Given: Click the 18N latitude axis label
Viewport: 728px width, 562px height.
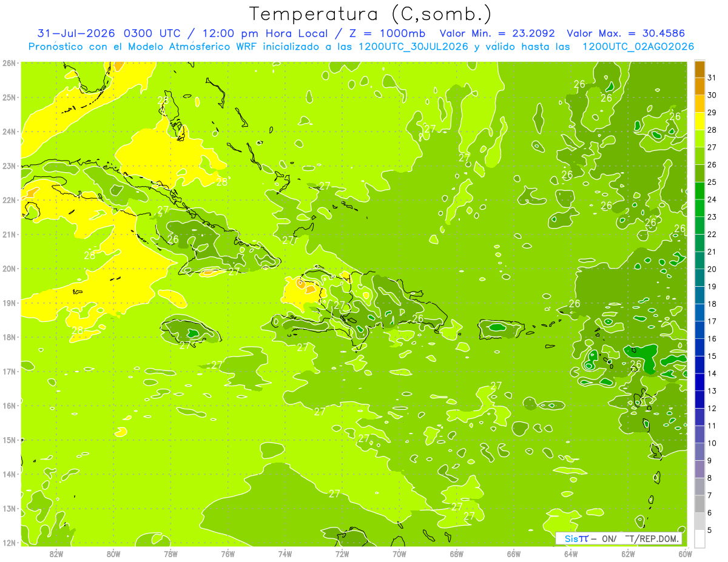Looking at the screenshot, I should (x=9, y=337).
